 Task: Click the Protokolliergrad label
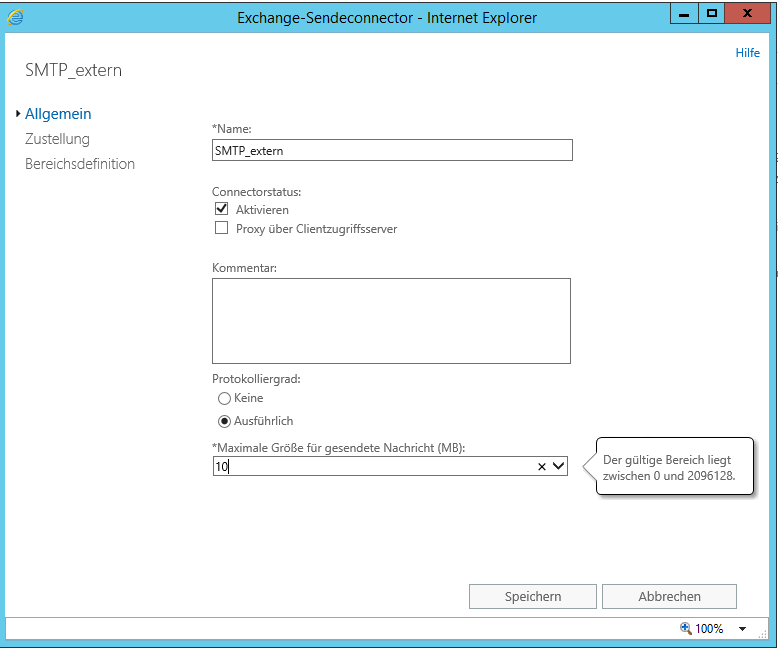pos(256,379)
